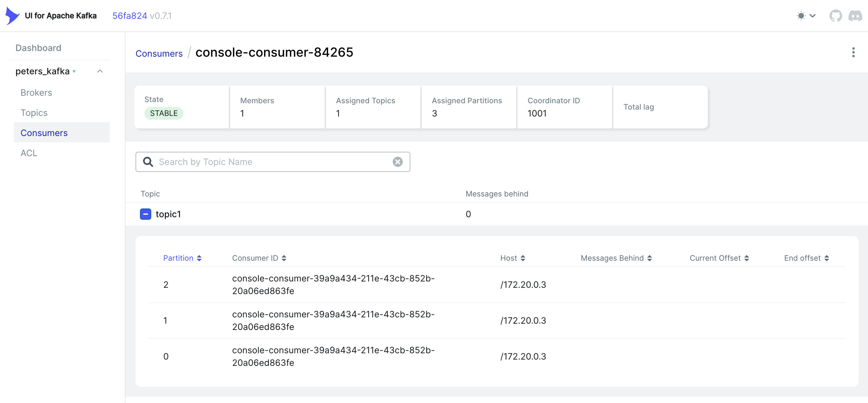Image resolution: width=868 pixels, height=403 pixels.
Task: Click the magnifier search icon
Action: pos(148,162)
